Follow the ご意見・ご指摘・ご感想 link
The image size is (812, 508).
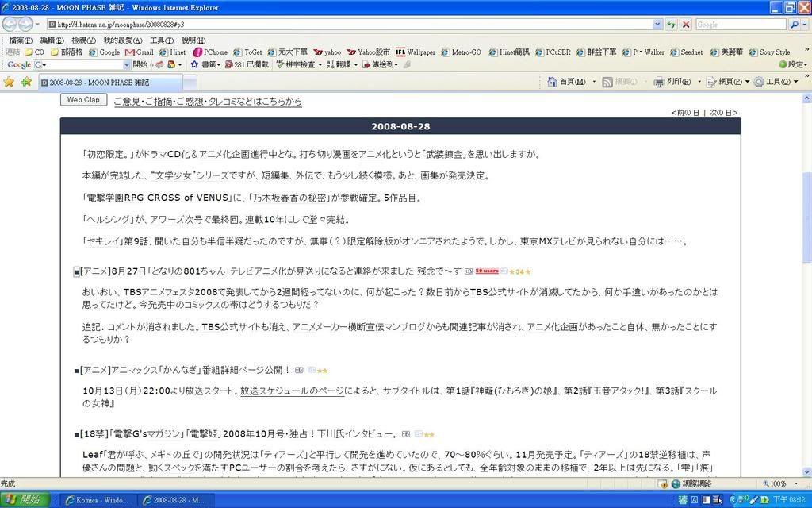coord(208,102)
